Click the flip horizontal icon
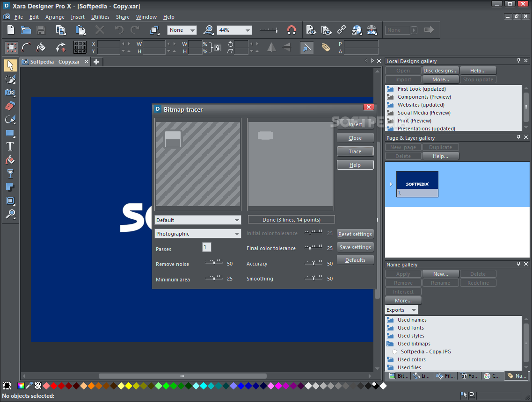532x402 pixels. click(x=271, y=47)
